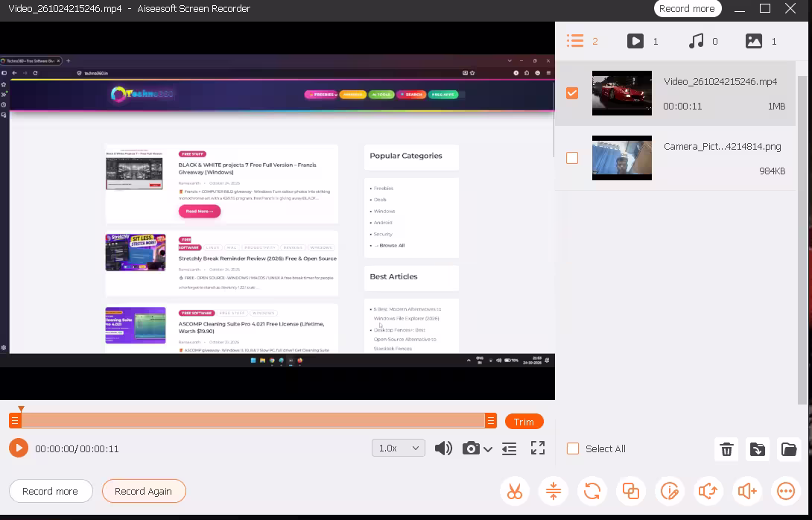Image resolution: width=812 pixels, height=520 pixels.
Task: Switch the player to fullscreen
Action: 538,448
